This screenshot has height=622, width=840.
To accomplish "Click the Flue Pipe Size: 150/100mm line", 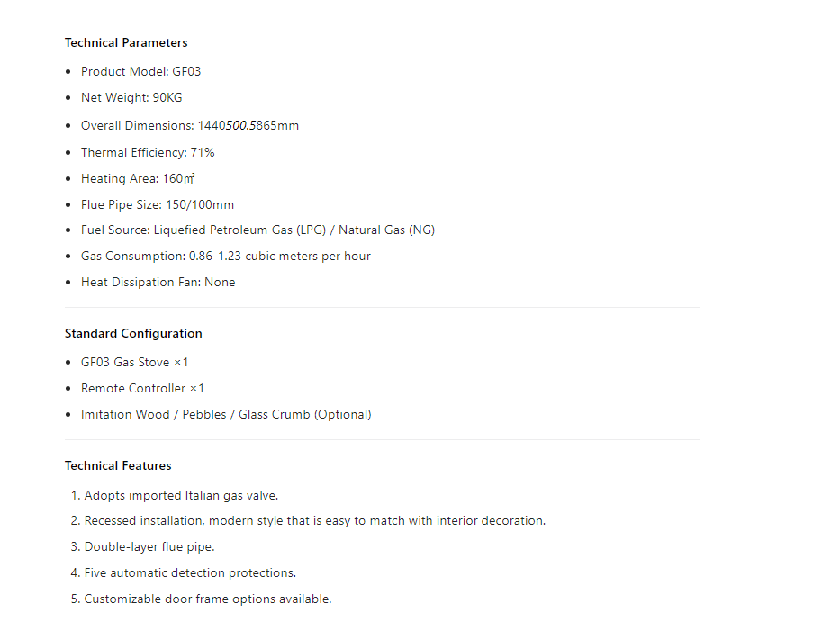I will tap(158, 204).
